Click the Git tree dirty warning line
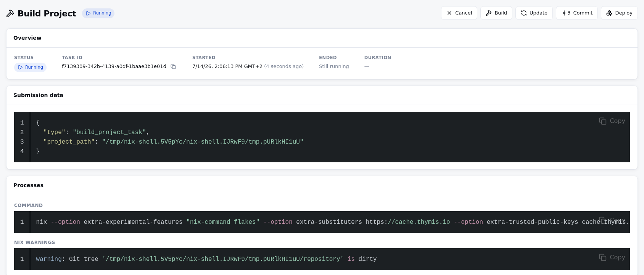This screenshot has height=275, width=644. [x=206, y=259]
